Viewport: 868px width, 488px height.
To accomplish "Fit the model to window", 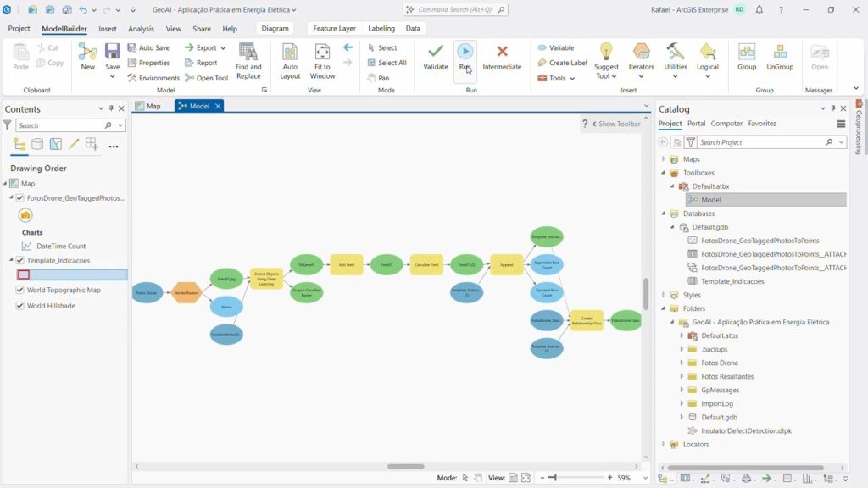I will (x=322, y=61).
